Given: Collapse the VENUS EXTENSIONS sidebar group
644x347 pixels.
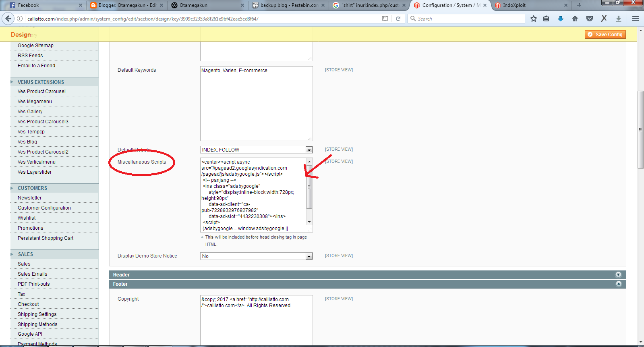Looking at the screenshot, I should [55, 82].
